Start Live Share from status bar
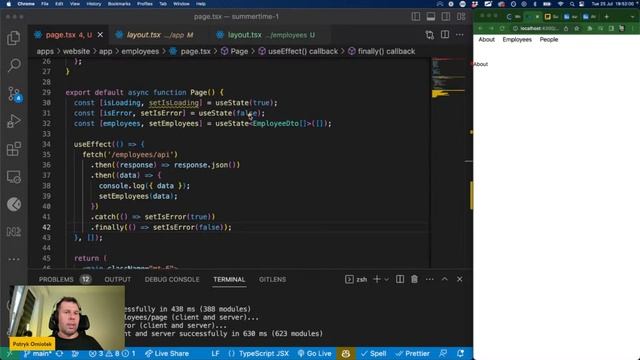 point(167,353)
